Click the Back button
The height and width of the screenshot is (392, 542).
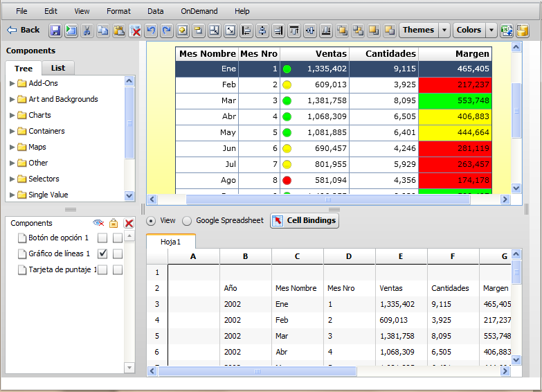coord(24,30)
